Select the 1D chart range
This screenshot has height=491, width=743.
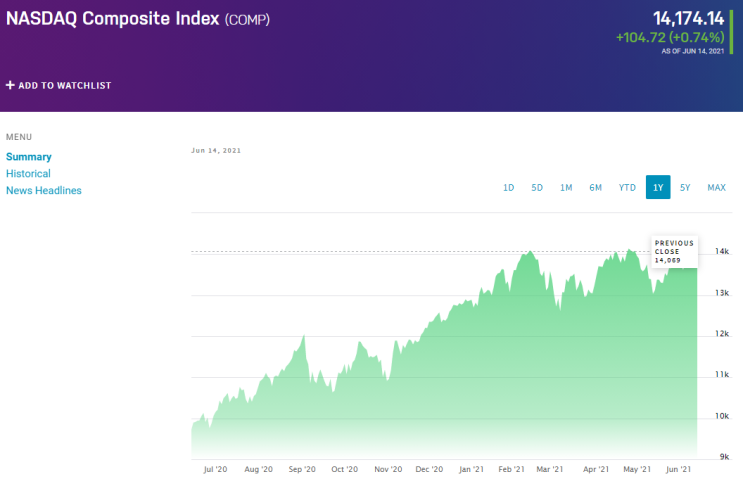[x=508, y=188]
